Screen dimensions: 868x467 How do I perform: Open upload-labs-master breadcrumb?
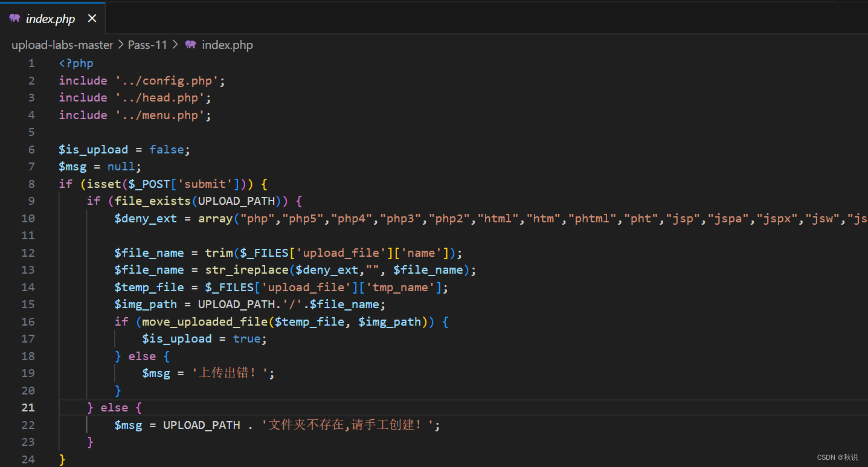tap(62, 45)
